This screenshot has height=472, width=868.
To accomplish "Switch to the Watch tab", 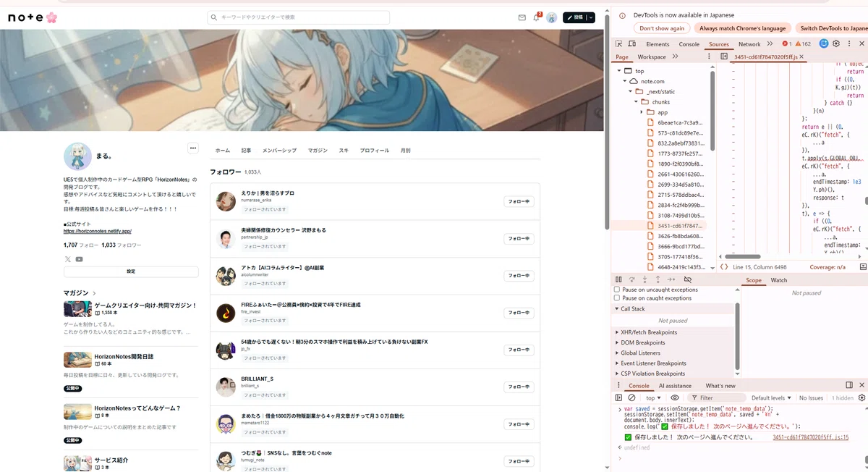I will coord(779,280).
